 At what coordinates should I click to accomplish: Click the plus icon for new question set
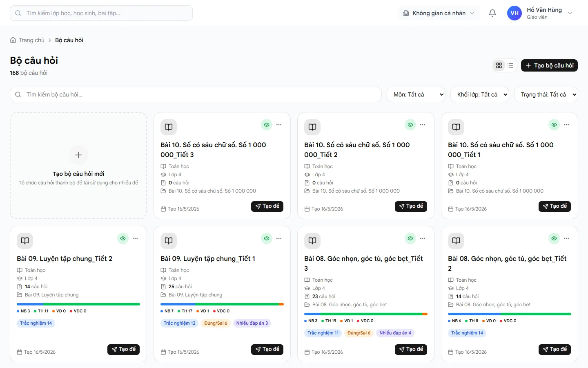78,155
